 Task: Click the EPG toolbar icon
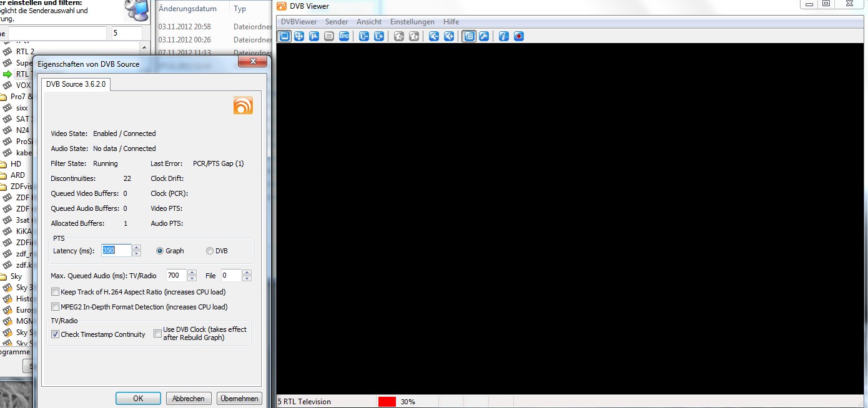point(344,36)
